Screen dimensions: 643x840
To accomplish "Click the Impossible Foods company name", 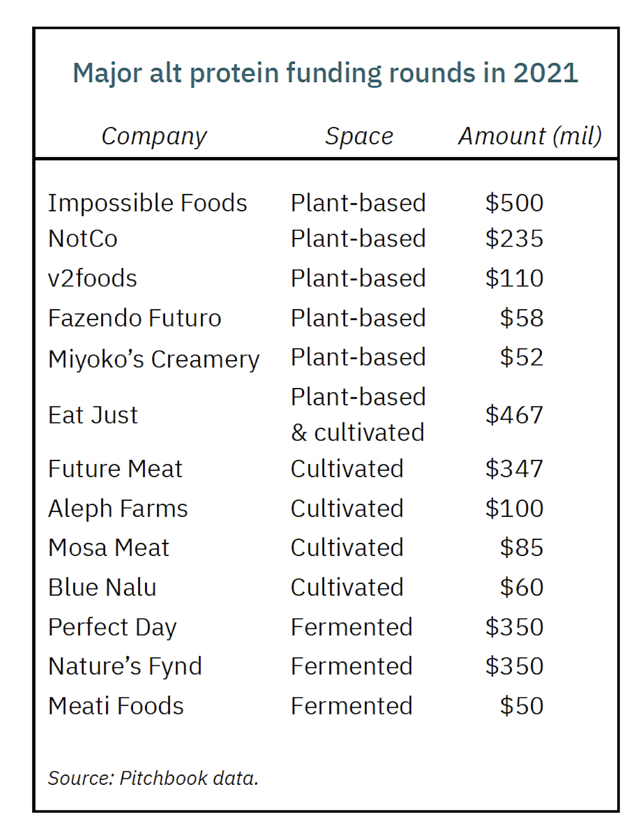I will 147,203.
